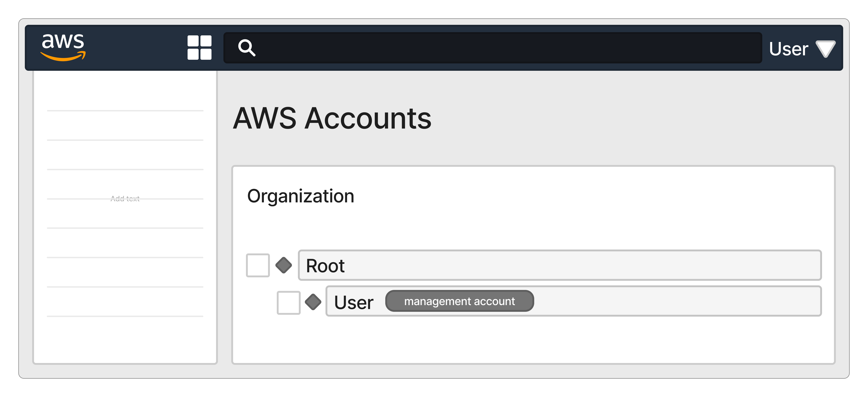Click the diamond icon beside User
The width and height of the screenshot is (868, 397).
point(313,302)
